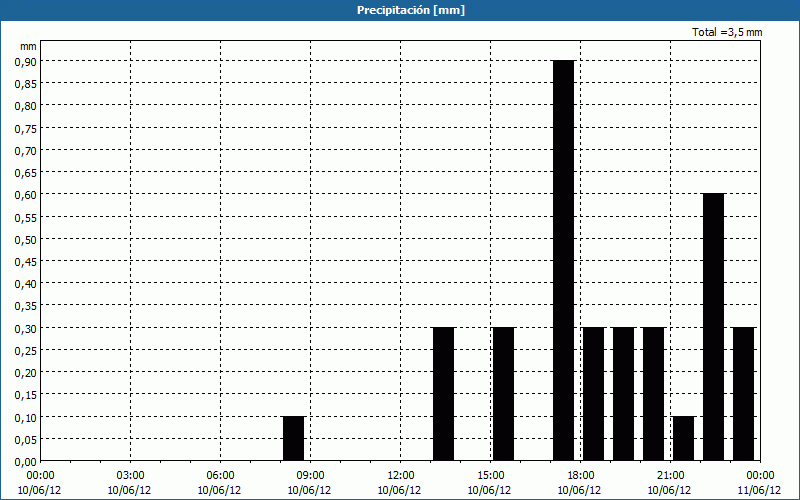800x500 pixels.
Task: Click the last 0,30 bar before 00:00 11/06/12
Action: tap(744, 394)
